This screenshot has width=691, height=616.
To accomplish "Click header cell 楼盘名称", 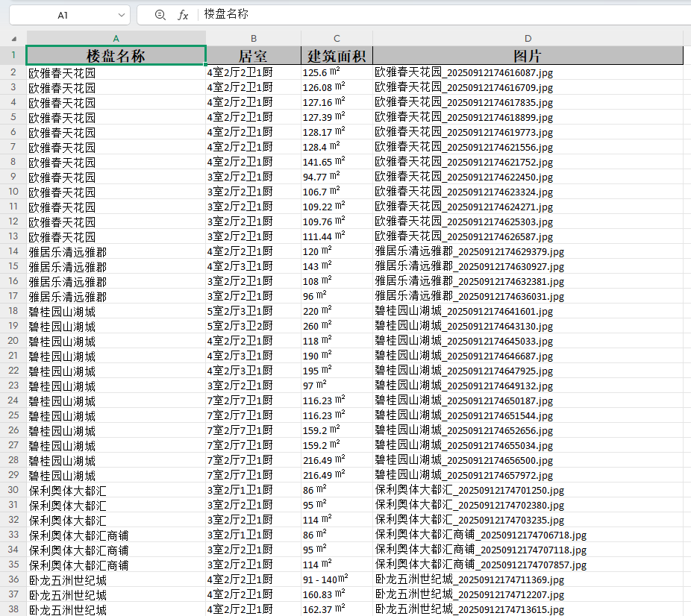I will (116, 55).
